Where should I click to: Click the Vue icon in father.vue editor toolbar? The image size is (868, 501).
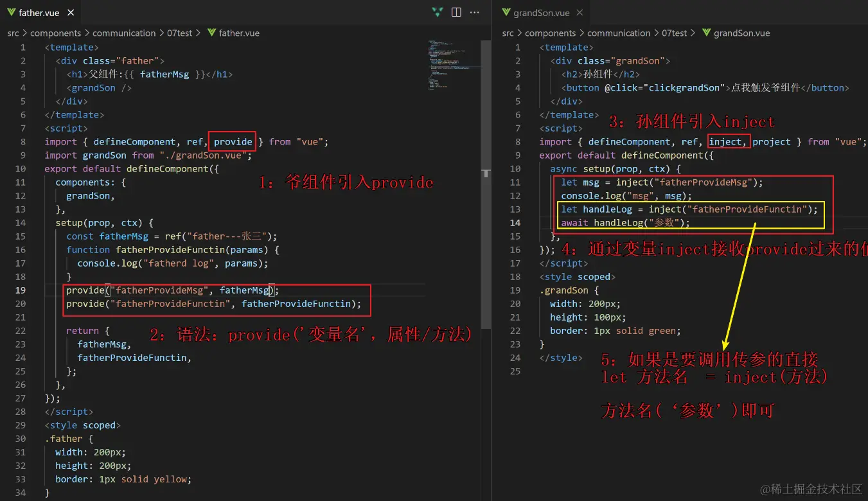438,12
